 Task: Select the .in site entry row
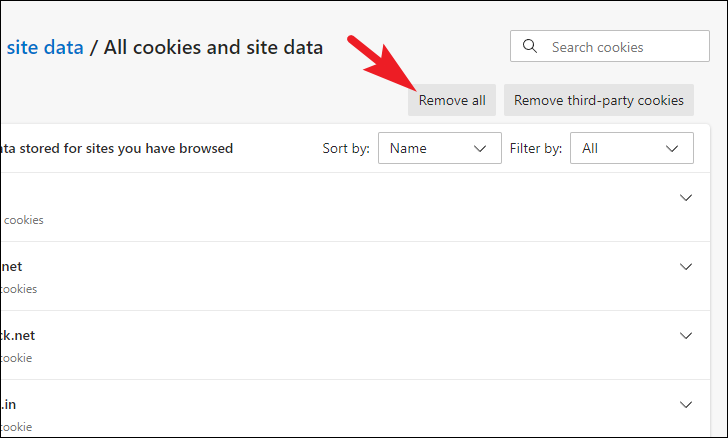coord(355,409)
